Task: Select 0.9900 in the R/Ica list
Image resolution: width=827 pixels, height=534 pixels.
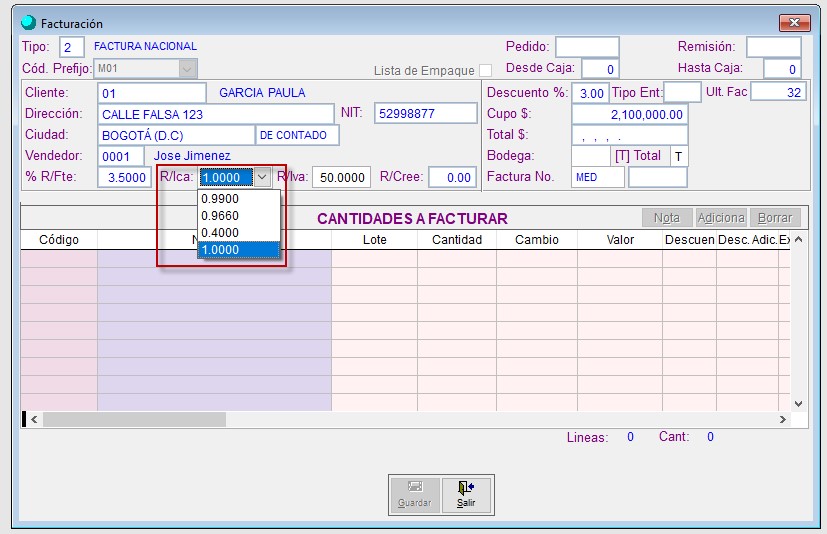Action: [238, 199]
